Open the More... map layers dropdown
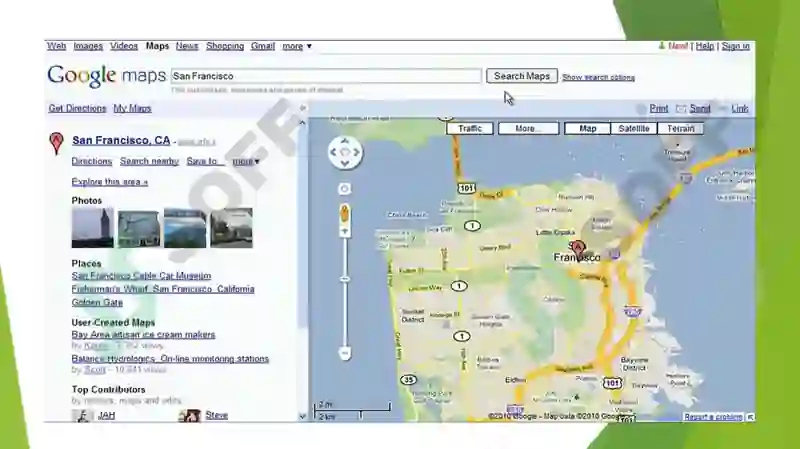Image resolution: width=800 pixels, height=449 pixels. pyautogui.click(x=529, y=129)
